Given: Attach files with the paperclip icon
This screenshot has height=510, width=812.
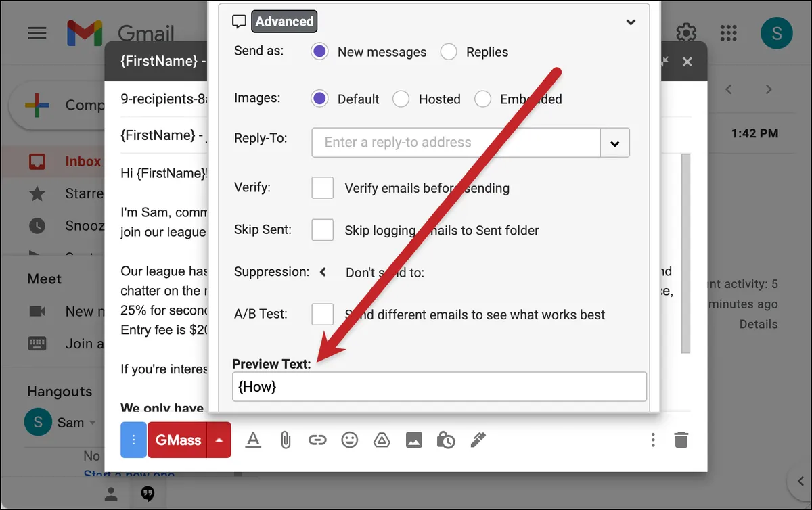Looking at the screenshot, I should point(286,440).
